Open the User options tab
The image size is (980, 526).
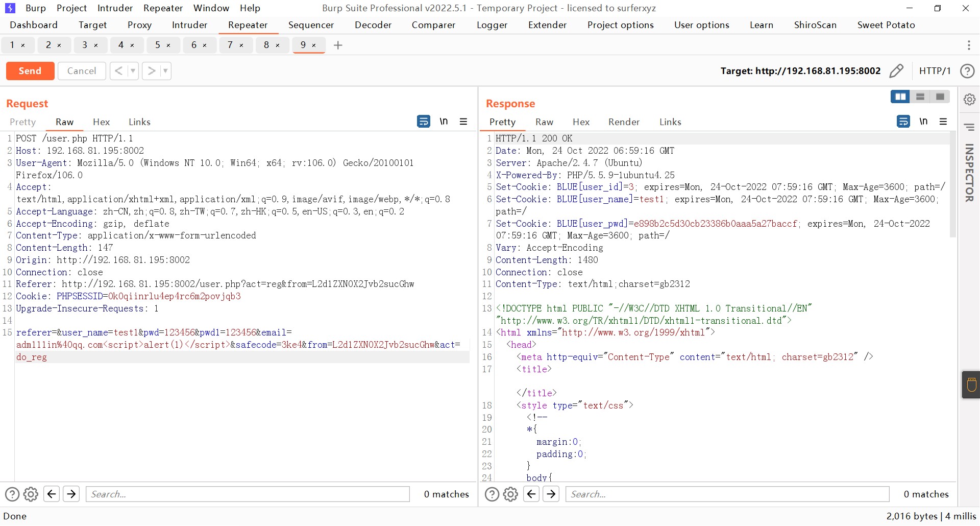pos(701,25)
